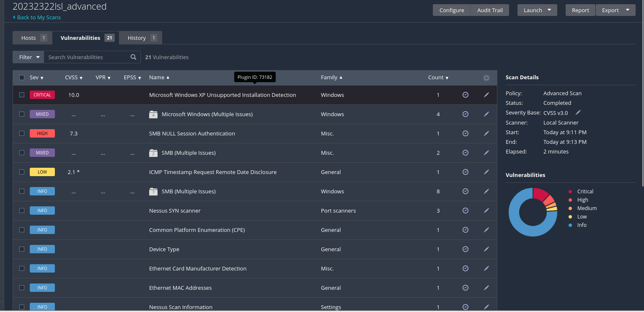Focus the Search Vulnerabilities field

86,57
